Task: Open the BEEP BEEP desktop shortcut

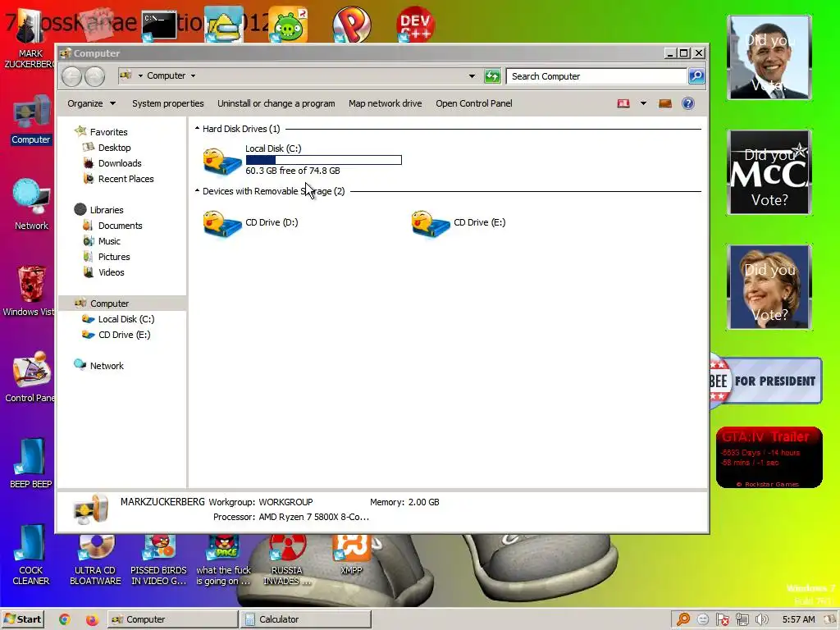Action: [30, 463]
